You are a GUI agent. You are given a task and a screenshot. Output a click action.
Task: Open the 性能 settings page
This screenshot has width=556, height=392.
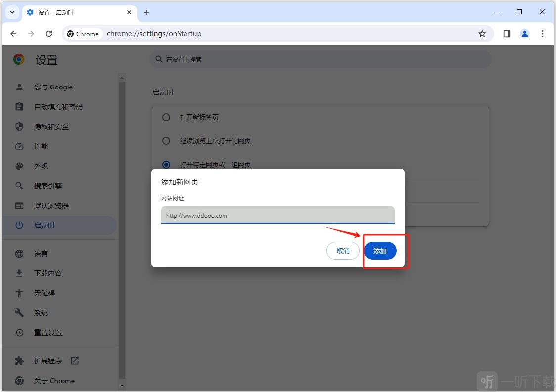coord(41,146)
